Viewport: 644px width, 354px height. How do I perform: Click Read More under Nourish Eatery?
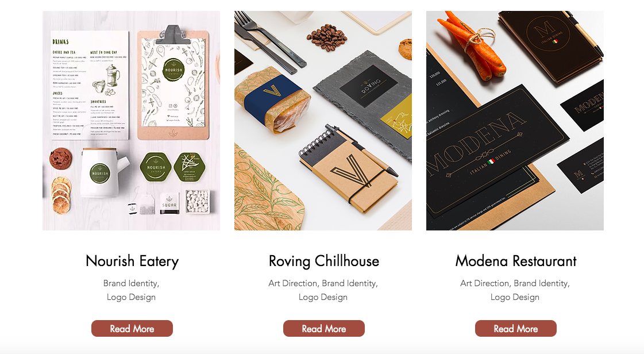pos(132,329)
